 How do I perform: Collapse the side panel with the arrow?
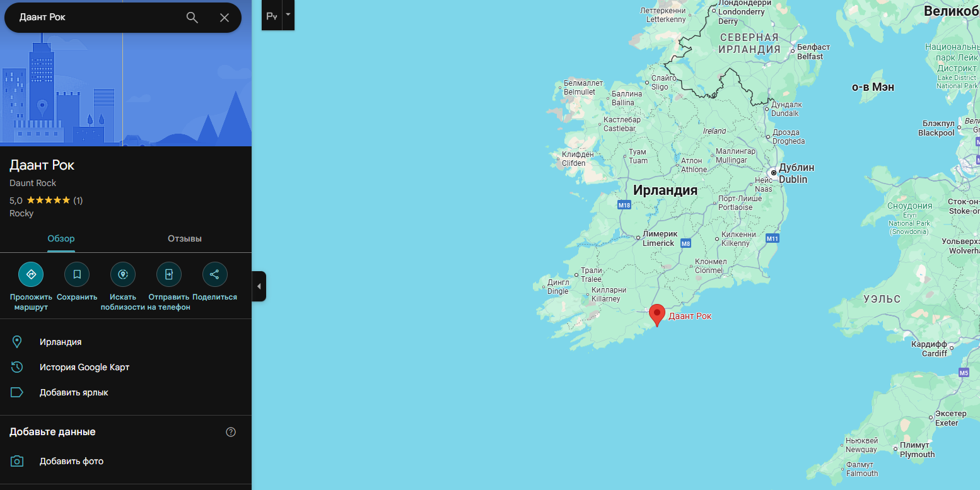tap(259, 286)
